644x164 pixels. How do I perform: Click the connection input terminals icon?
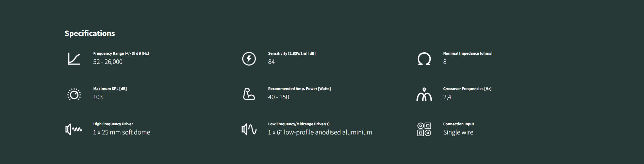(424, 129)
